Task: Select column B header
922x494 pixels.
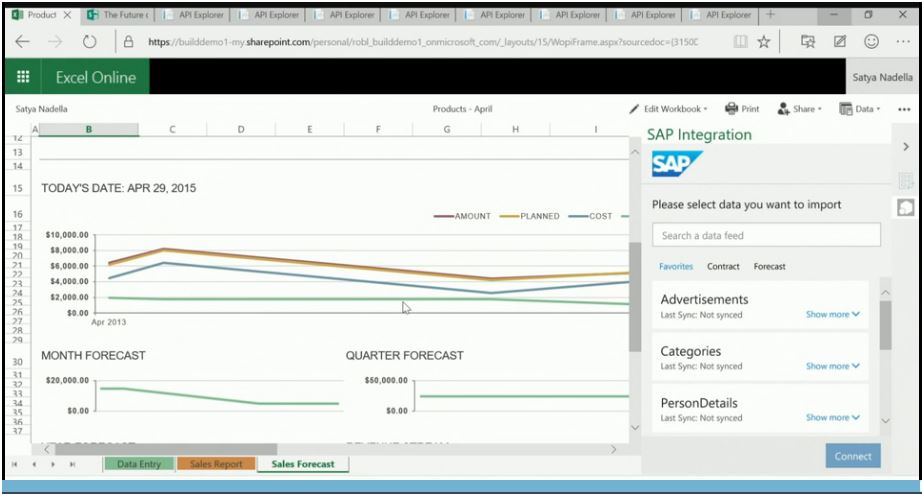Action: click(89, 129)
